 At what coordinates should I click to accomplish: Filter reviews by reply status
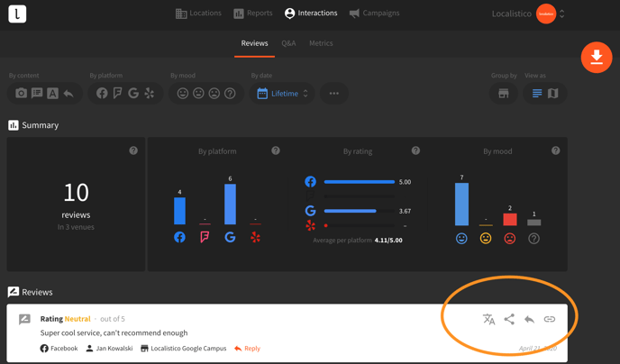pos(68,94)
